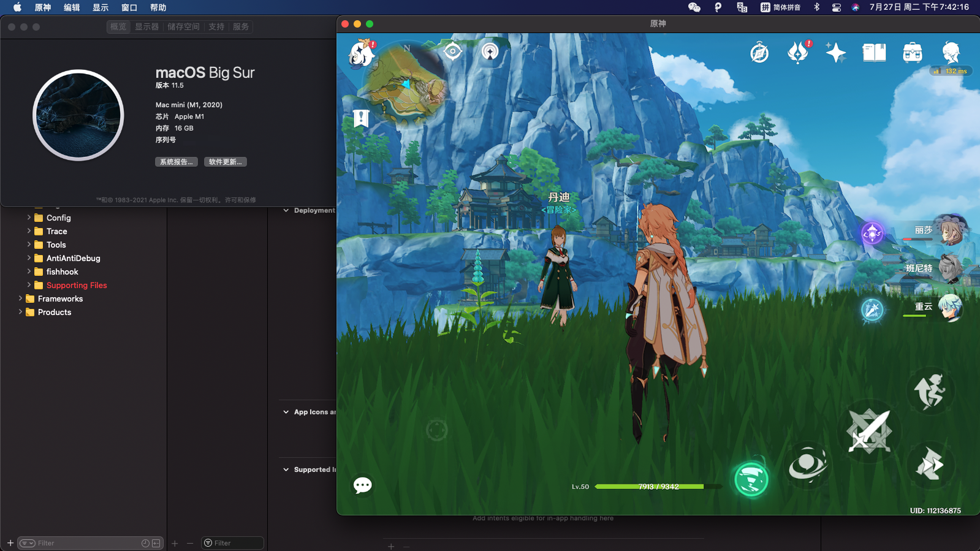The width and height of the screenshot is (980, 551).
Task: Open the adventurer compass icon
Action: pyautogui.click(x=759, y=53)
